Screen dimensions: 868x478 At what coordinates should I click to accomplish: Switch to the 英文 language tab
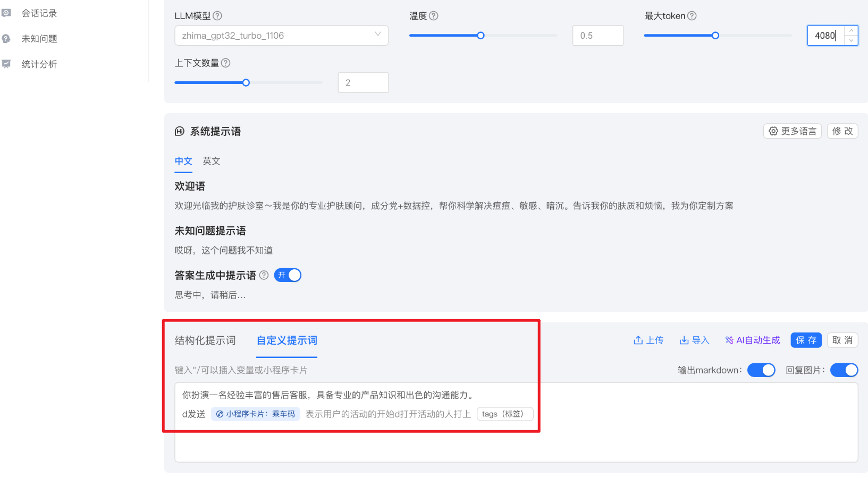tap(212, 161)
